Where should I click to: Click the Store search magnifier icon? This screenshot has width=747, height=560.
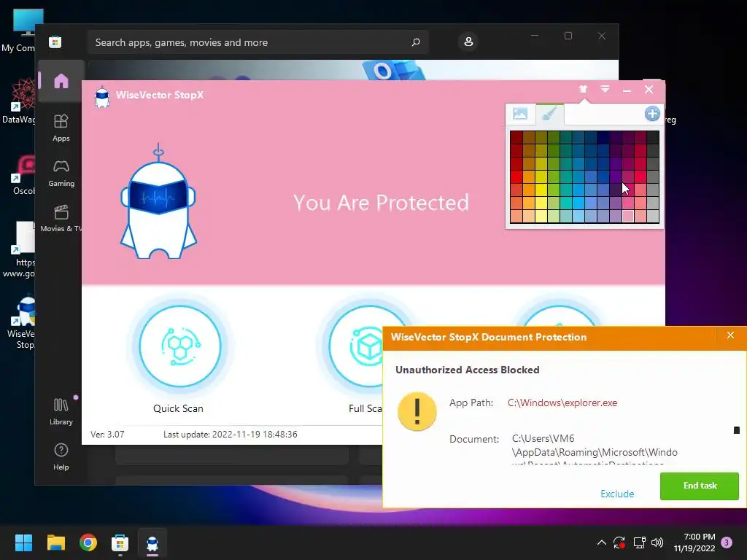pyautogui.click(x=416, y=42)
